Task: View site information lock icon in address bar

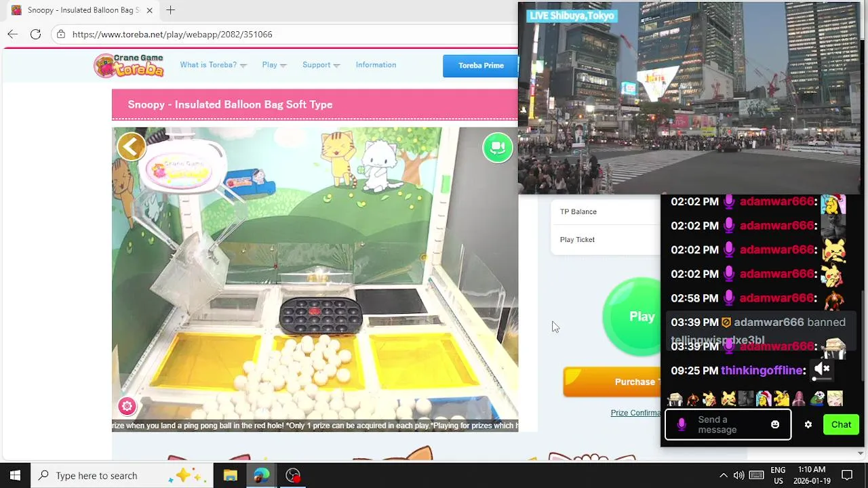Action: (x=61, y=34)
